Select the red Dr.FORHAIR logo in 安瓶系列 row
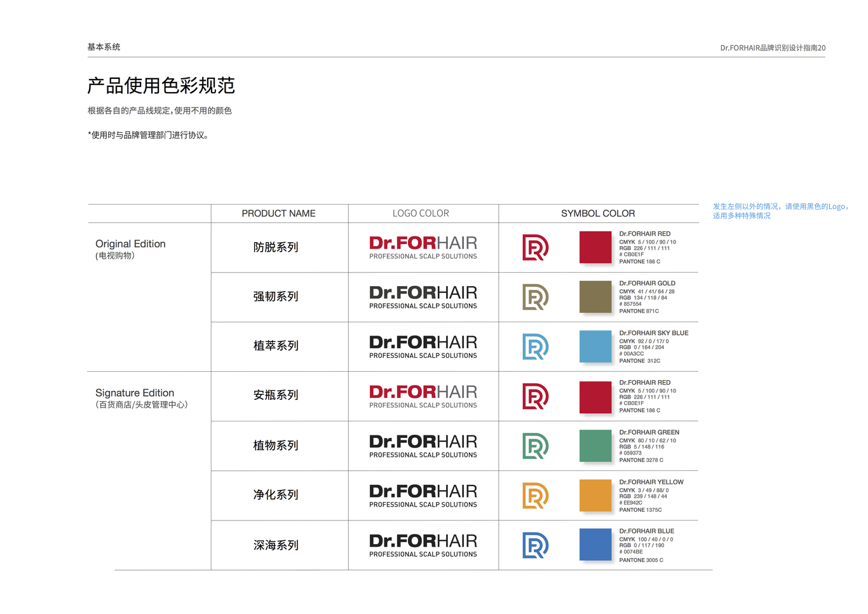 (x=423, y=396)
